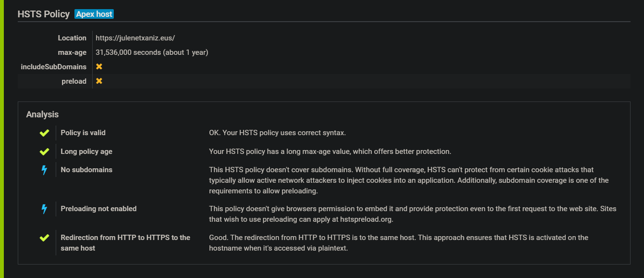Screen dimensions: 644x278
Task: Click orange cross icon in includeSubDomains row
Action: click(x=99, y=66)
